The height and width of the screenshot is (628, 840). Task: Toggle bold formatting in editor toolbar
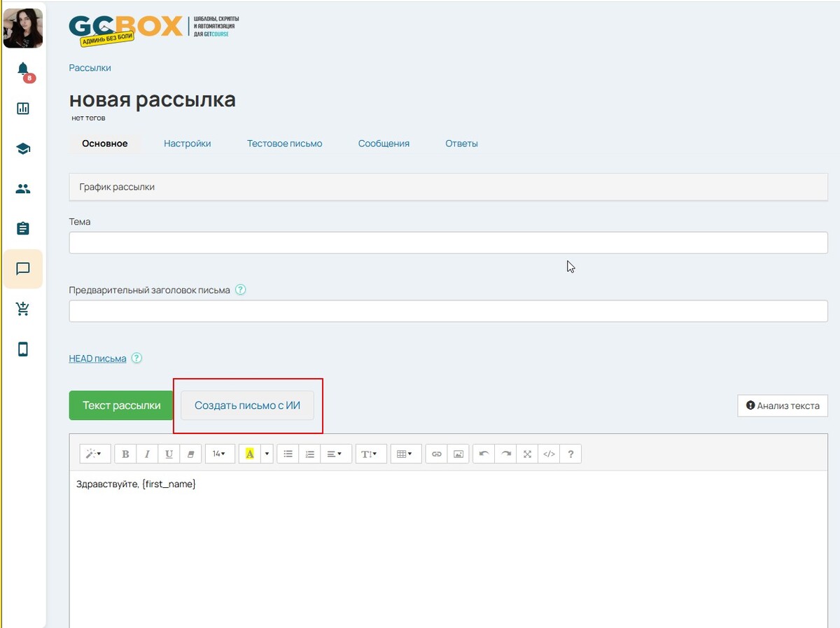coord(125,454)
